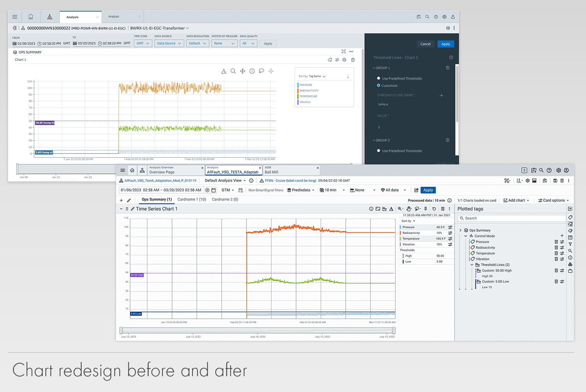The width and height of the screenshot is (586, 392).
Task: Add new card with plus icon
Action: click(x=121, y=200)
